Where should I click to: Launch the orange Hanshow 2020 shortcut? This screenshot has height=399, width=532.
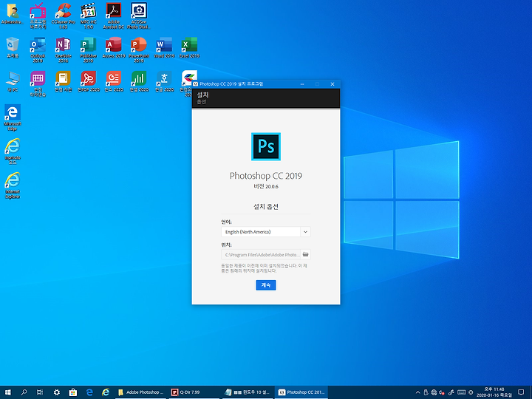[114, 81]
